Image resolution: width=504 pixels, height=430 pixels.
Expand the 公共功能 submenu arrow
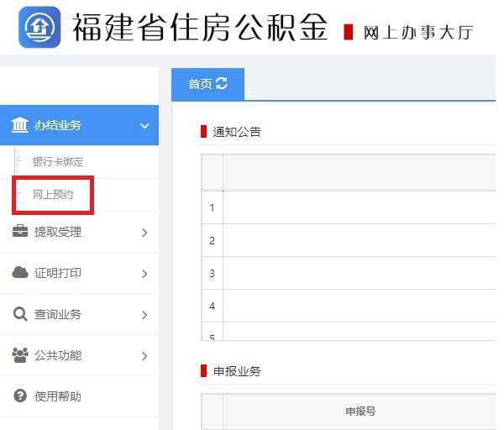(144, 356)
